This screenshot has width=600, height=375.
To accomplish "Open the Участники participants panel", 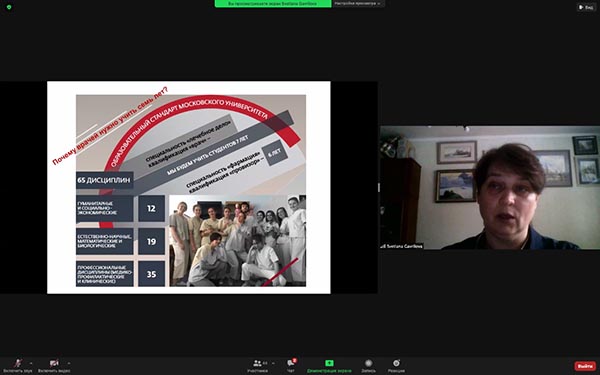I will pos(258,365).
